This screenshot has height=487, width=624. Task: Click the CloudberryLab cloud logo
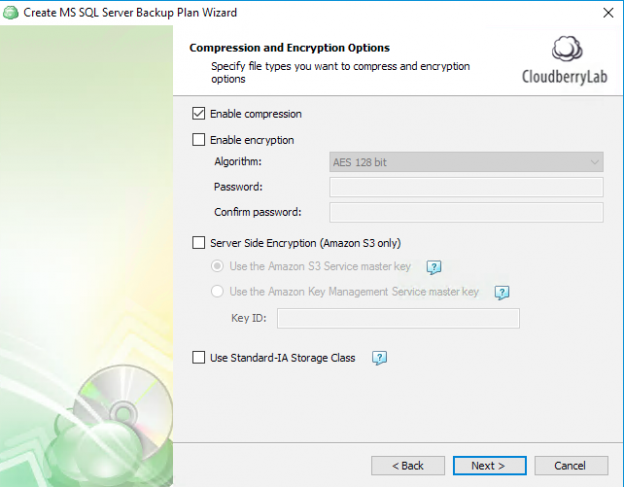click(x=567, y=51)
